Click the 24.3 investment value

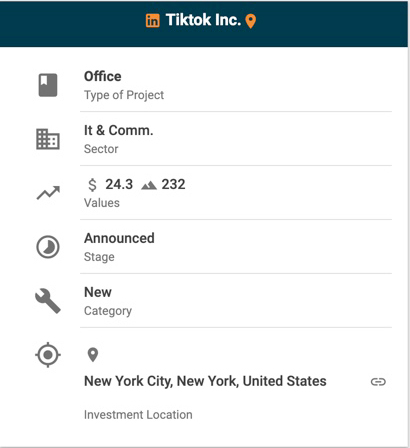(x=119, y=184)
